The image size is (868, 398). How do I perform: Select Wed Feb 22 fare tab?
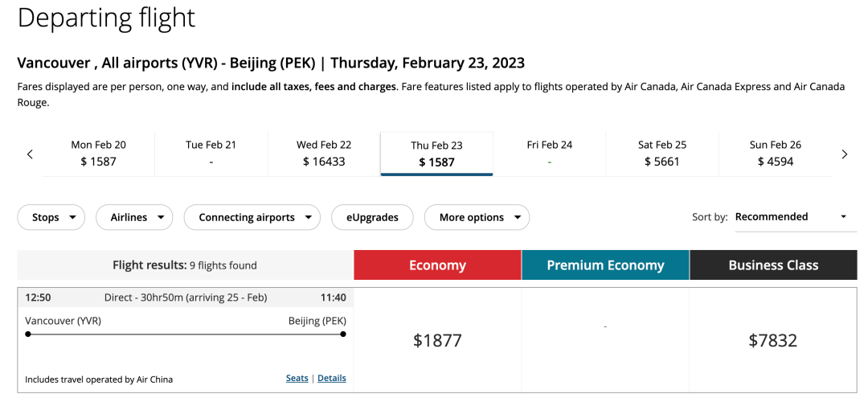(x=324, y=154)
